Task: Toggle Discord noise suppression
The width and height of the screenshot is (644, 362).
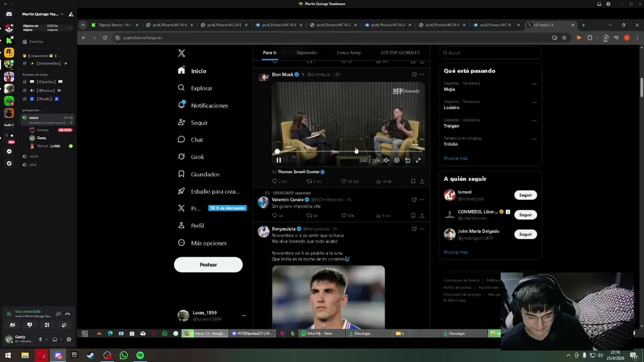Action: [58, 314]
